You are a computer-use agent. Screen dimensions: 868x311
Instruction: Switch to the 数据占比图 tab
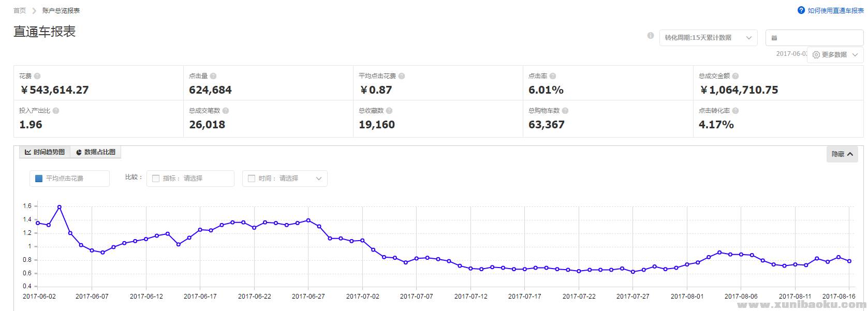pos(96,152)
